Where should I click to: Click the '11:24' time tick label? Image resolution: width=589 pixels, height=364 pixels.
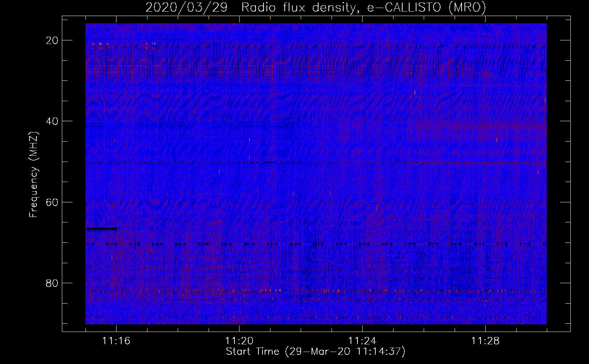[363, 341]
